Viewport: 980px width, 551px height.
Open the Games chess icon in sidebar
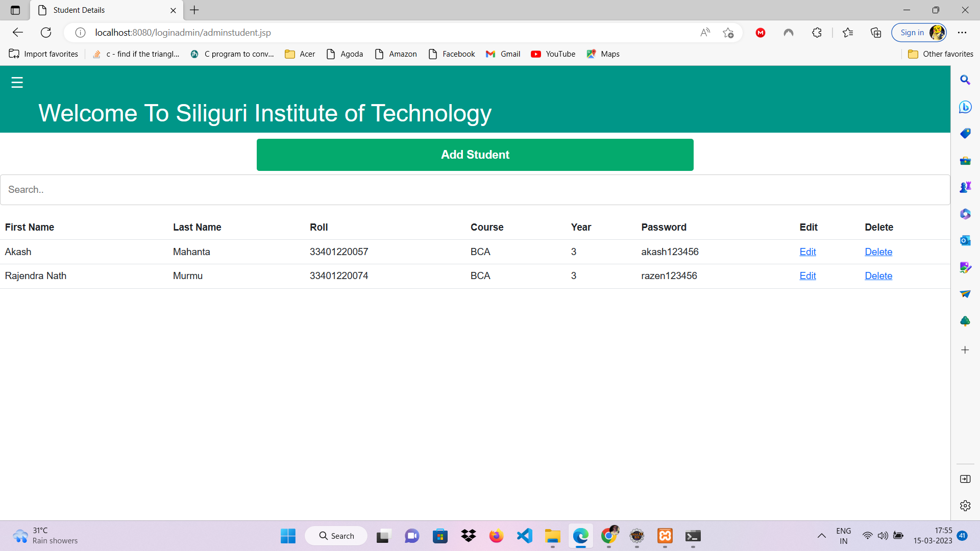click(965, 187)
